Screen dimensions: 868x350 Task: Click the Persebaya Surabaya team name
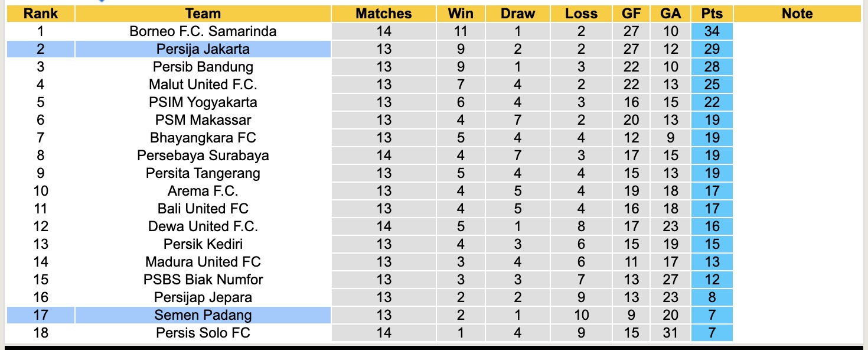(203, 155)
